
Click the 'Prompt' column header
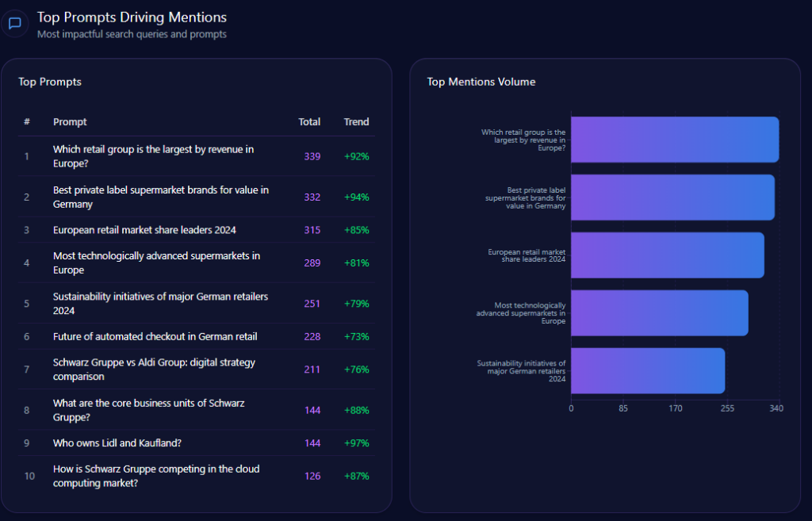(70, 122)
